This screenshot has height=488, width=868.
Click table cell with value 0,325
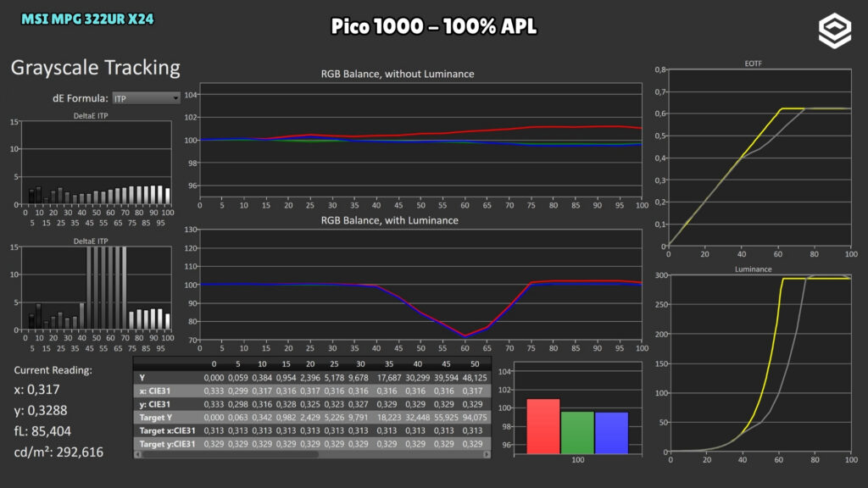[310, 404]
